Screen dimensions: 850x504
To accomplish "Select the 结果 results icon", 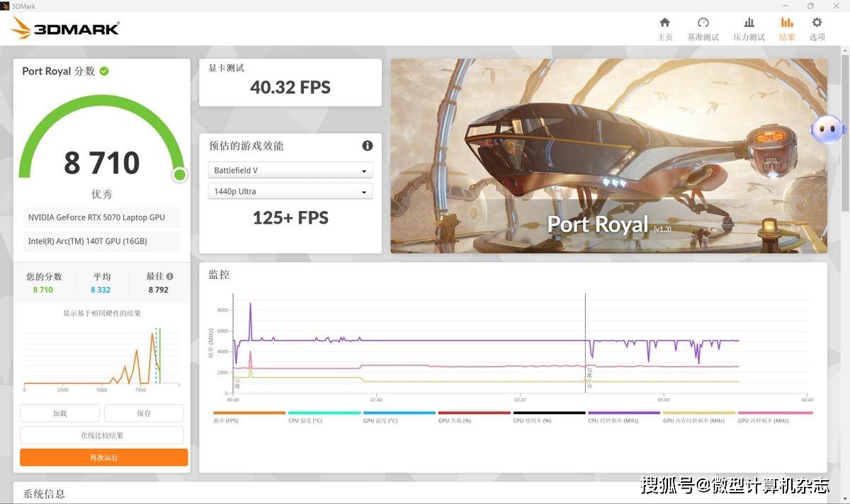I will coord(786,28).
